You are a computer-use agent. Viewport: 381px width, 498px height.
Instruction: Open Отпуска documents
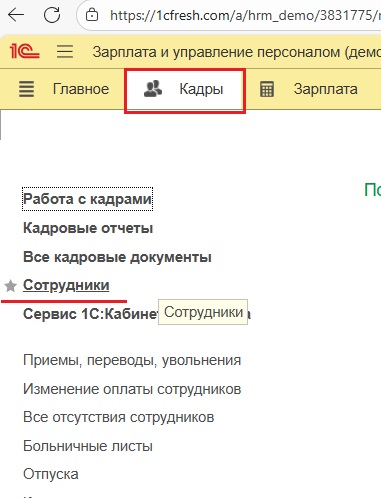click(x=51, y=474)
